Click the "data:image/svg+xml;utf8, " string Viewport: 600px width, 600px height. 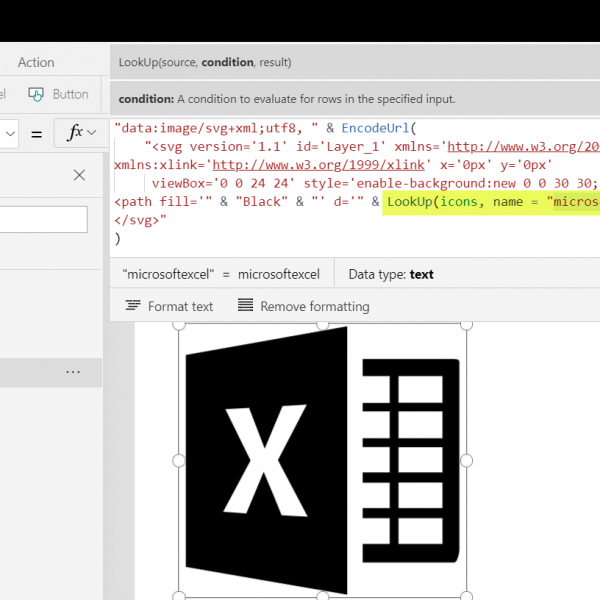point(216,128)
